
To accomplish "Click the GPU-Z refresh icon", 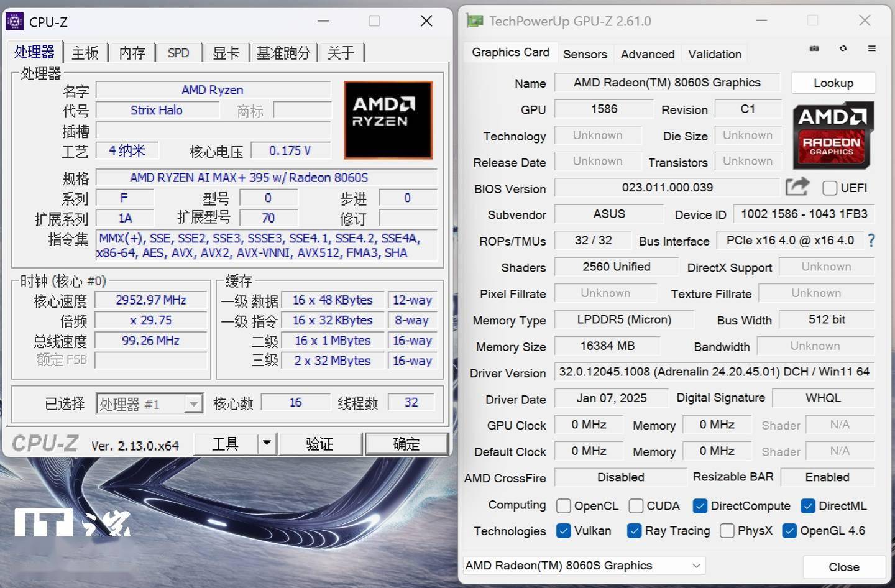I will coord(843,48).
